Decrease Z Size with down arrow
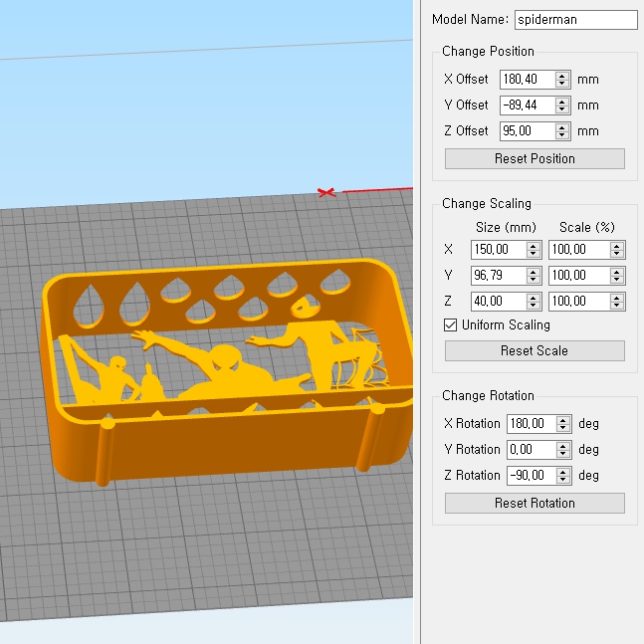The image size is (644, 644). click(x=534, y=306)
